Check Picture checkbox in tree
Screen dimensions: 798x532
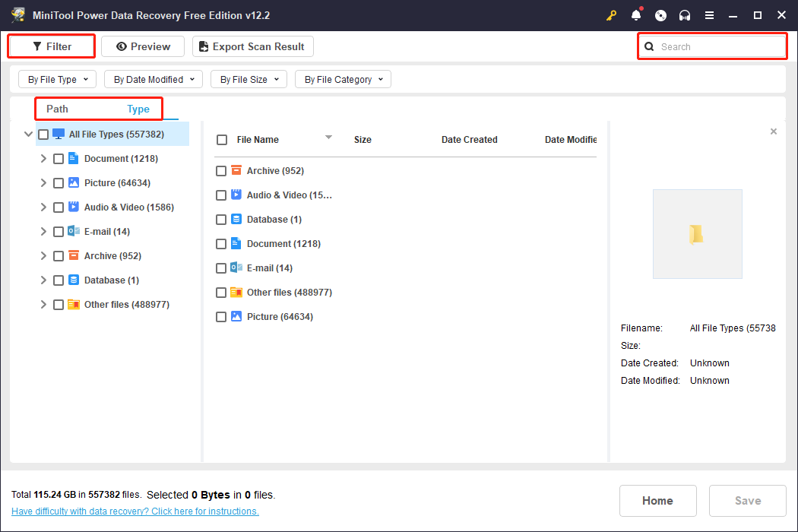(59, 183)
